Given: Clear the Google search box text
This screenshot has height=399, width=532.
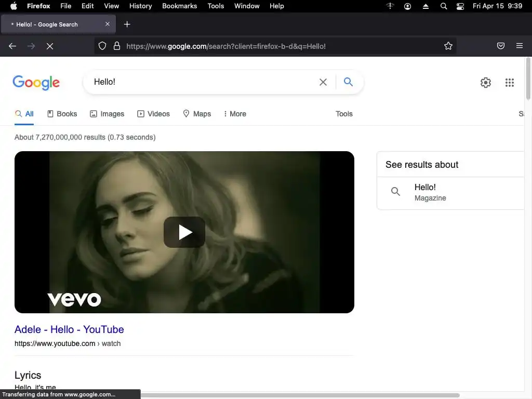Looking at the screenshot, I should click(323, 82).
